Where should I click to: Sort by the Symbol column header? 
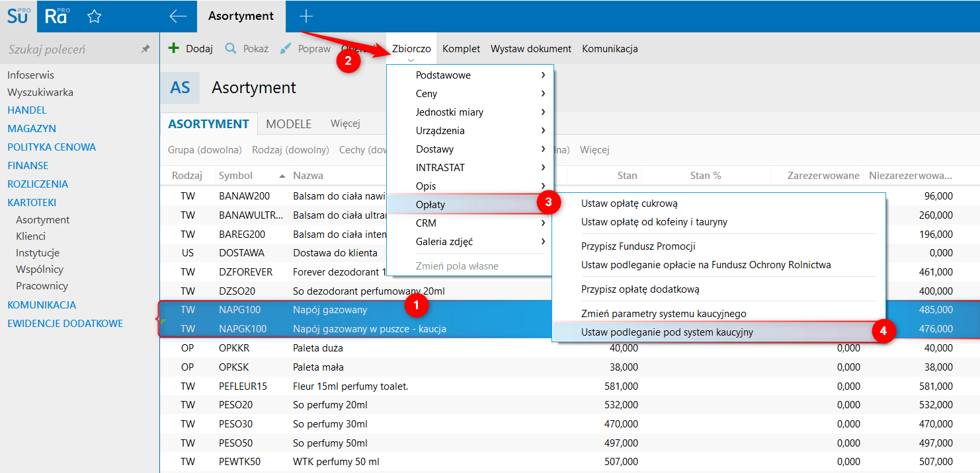coord(236,176)
